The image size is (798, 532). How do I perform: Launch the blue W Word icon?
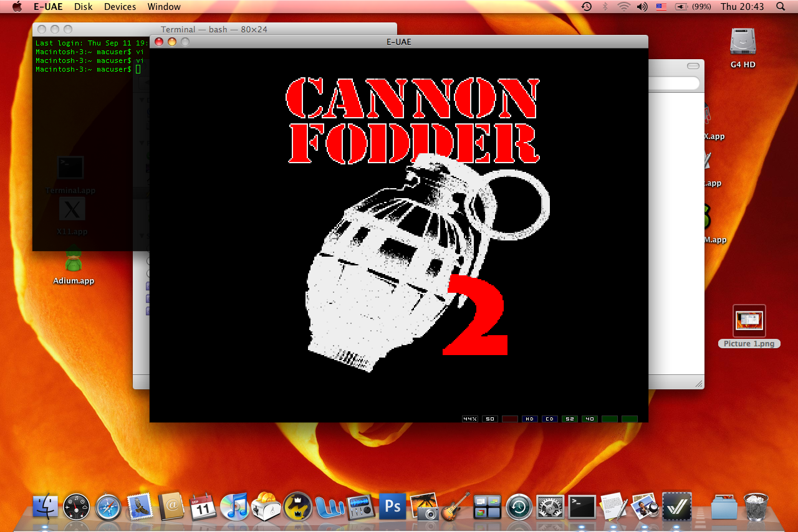pyautogui.click(x=329, y=507)
